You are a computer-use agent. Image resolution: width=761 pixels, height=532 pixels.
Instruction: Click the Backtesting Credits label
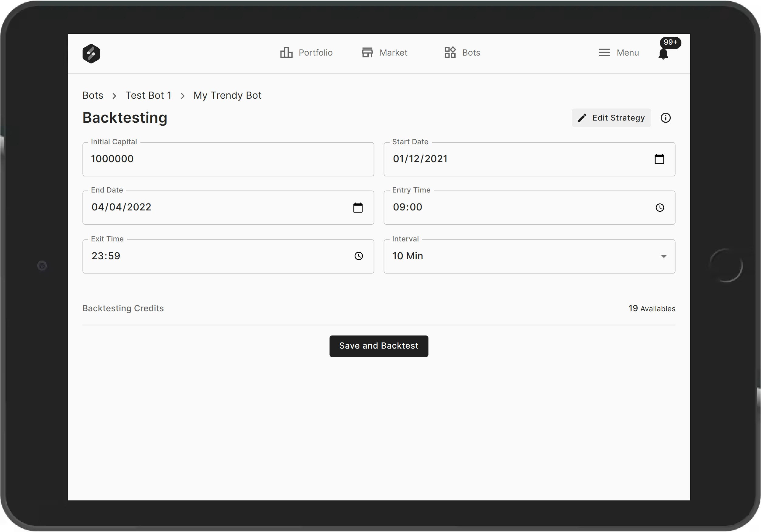pos(123,309)
